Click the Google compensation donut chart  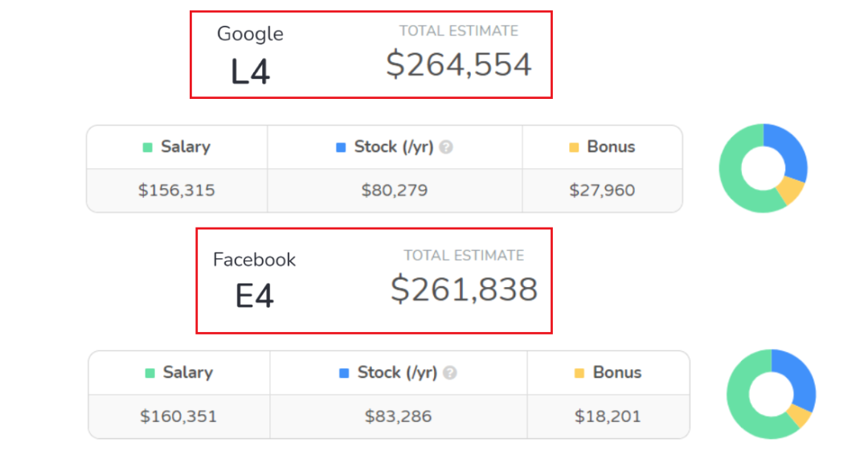764,168
